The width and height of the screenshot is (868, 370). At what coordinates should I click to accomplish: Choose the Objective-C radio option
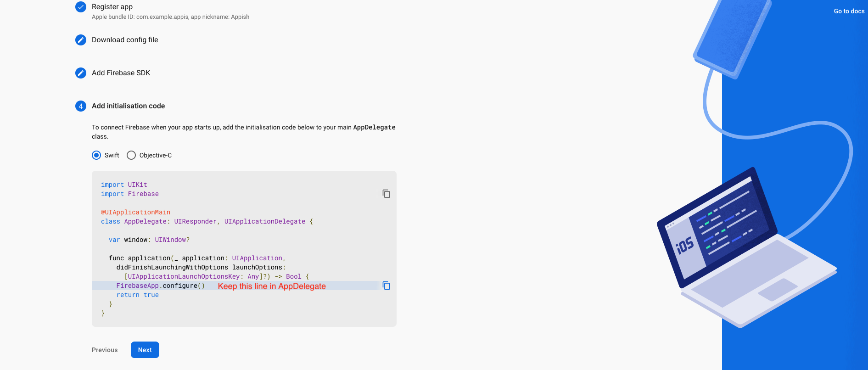131,155
